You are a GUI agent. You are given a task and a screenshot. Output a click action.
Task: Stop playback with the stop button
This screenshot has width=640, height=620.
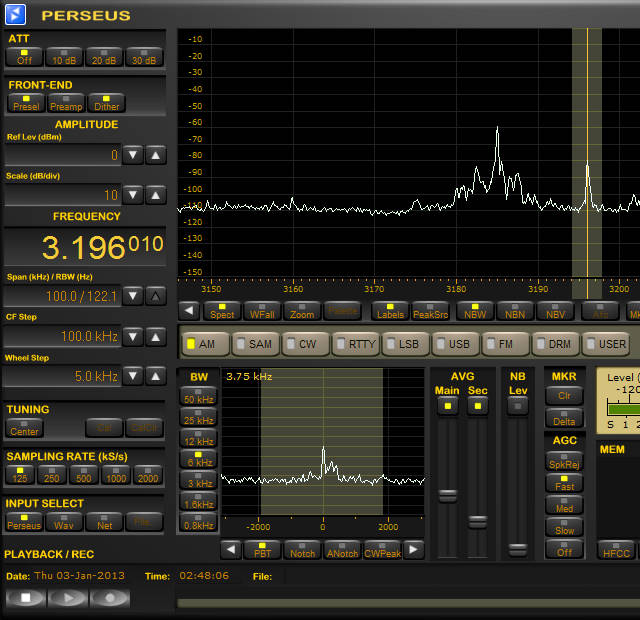(x=26, y=598)
